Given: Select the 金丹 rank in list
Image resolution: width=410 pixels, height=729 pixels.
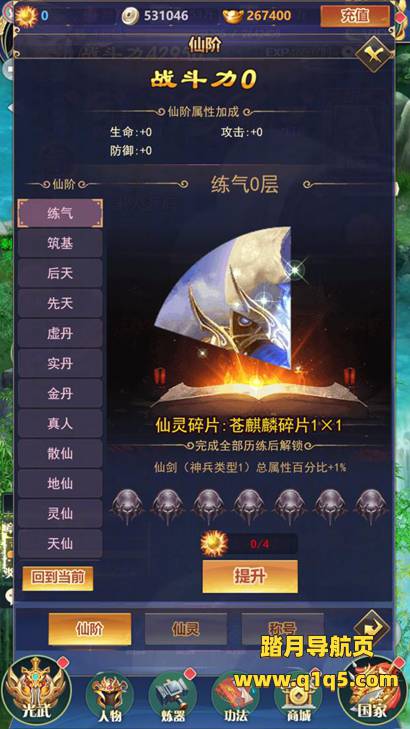Looking at the screenshot, I should 60,394.
